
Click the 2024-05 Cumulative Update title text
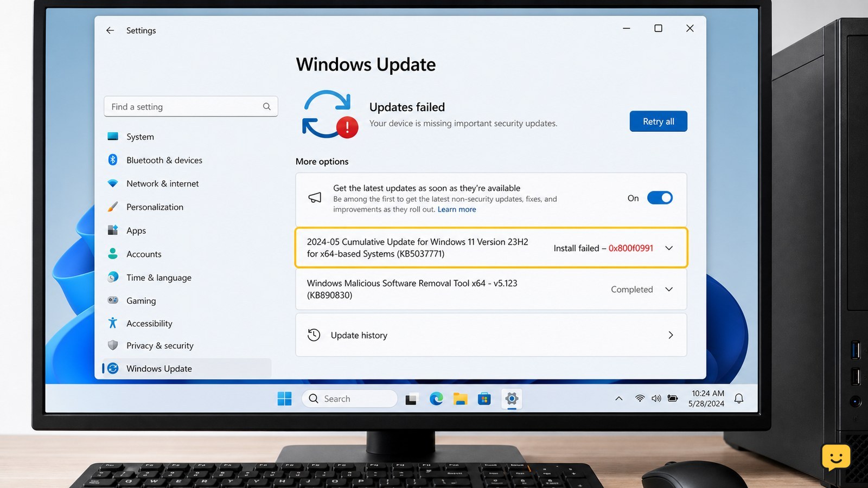pos(417,248)
